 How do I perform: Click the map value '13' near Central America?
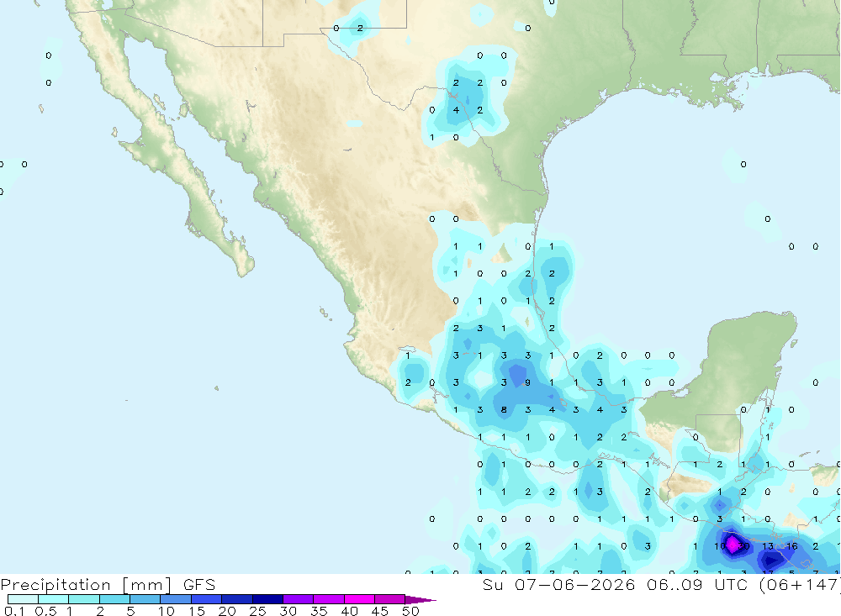[x=768, y=546]
